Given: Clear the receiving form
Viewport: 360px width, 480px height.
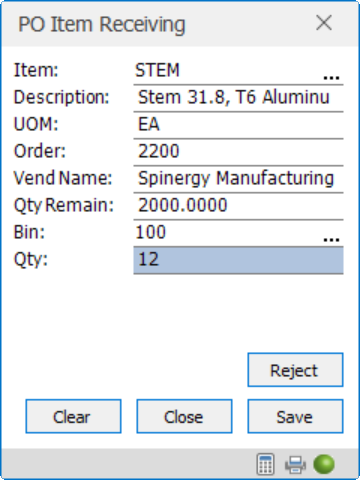Looking at the screenshot, I should pos(73,416).
